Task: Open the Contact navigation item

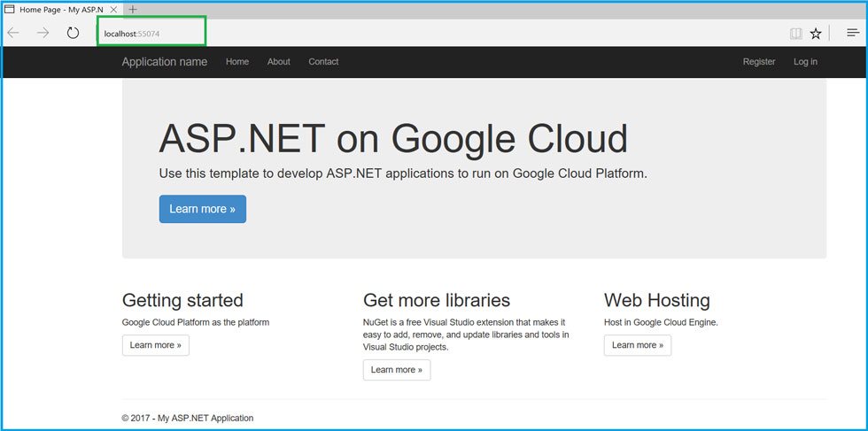Action: tap(323, 62)
